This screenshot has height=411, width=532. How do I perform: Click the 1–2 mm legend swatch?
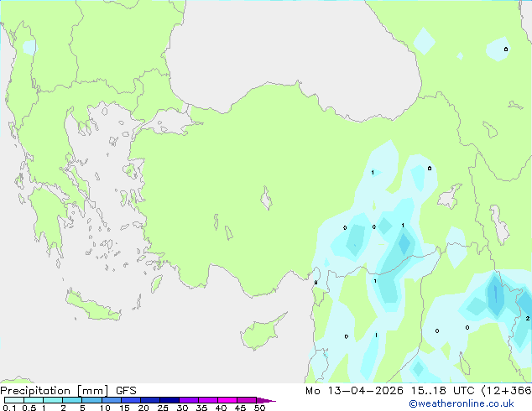click(x=53, y=400)
